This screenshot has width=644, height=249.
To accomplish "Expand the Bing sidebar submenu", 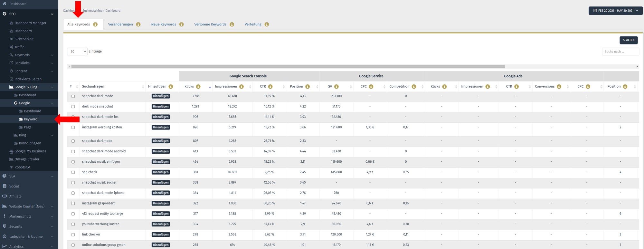I will coord(52,135).
